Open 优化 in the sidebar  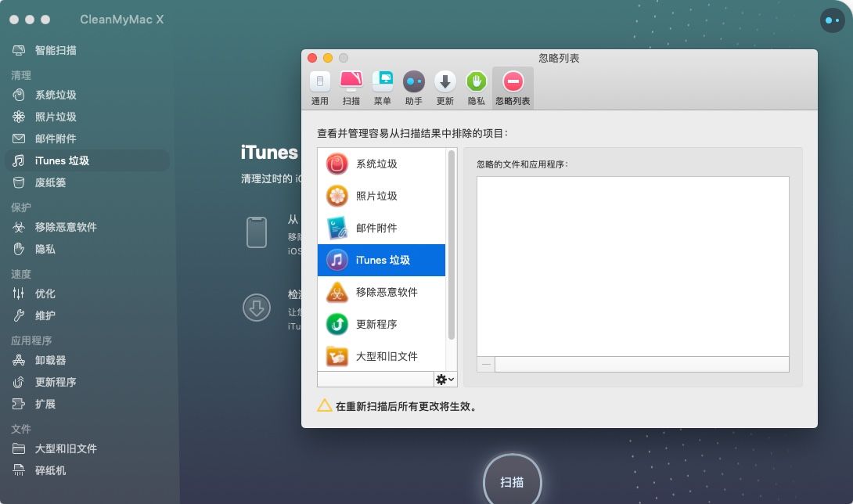click(87, 294)
